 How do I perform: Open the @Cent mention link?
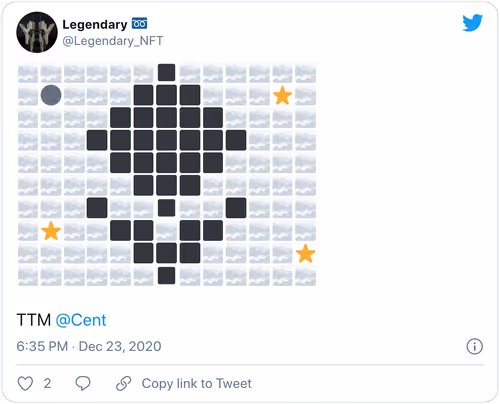coord(81,320)
